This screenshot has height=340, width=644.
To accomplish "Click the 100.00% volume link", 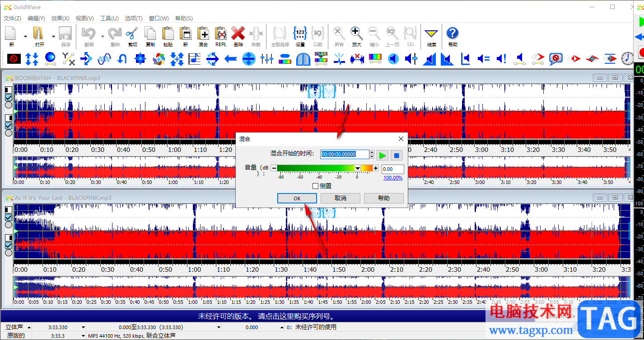I will (x=393, y=178).
